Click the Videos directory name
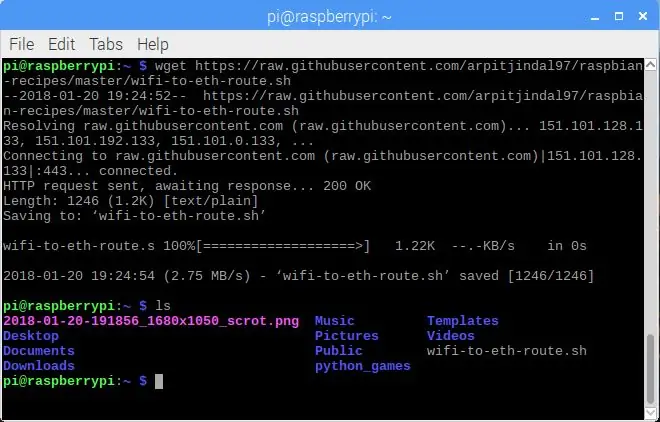 coord(451,336)
